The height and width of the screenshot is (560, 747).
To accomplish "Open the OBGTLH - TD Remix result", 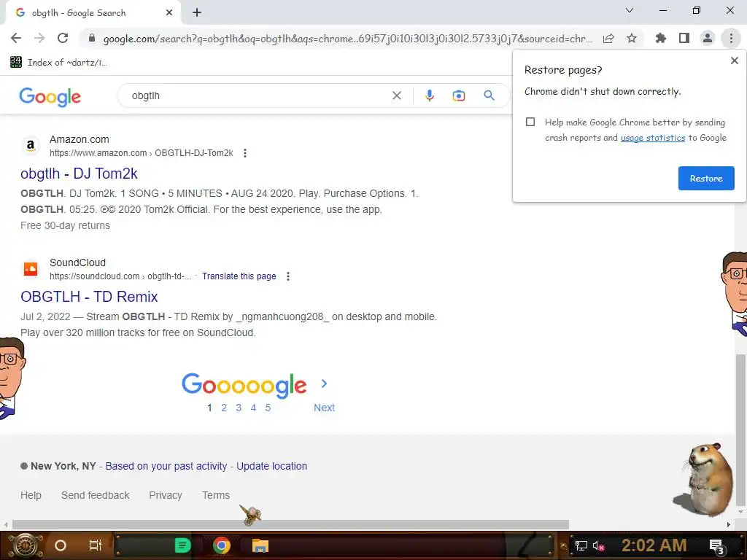I will pyautogui.click(x=89, y=297).
